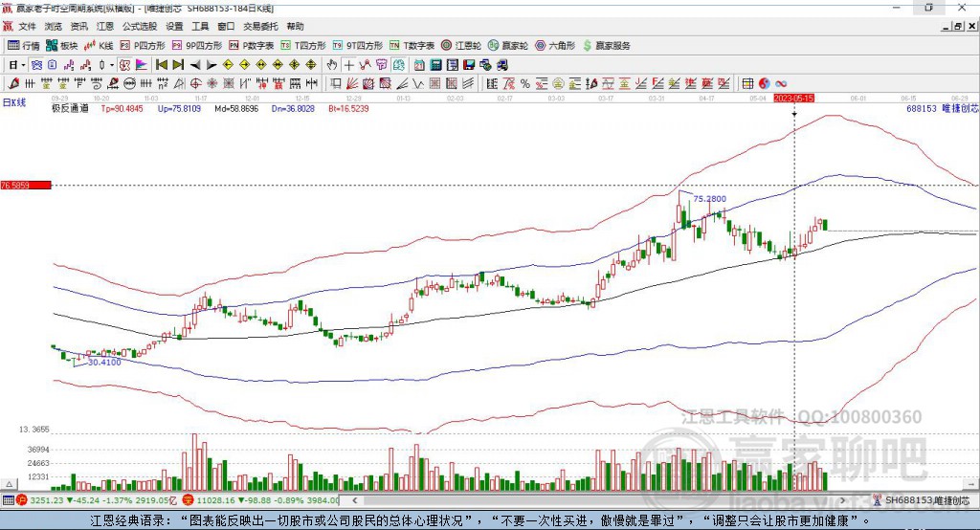Screen dimensions: 980x530
Task: Click the blue infinity symbol icon
Action: (x=781, y=83)
